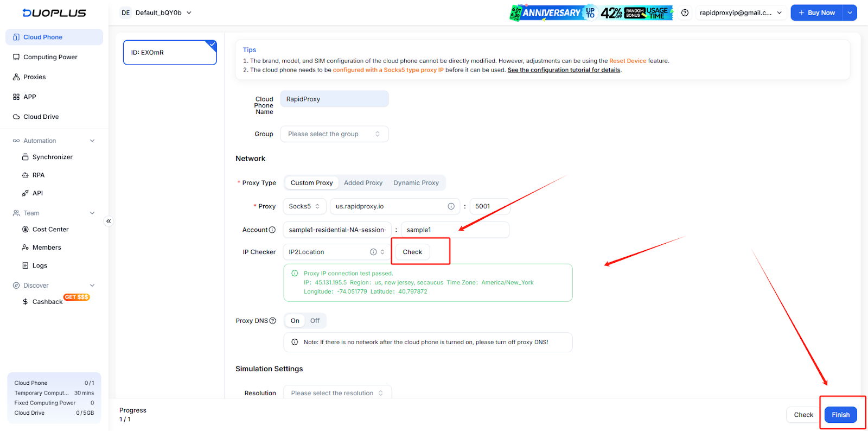Viewport: 868px width, 431px height.
Task: Collapse the Automation sidebar section
Action: pyautogui.click(x=92, y=141)
